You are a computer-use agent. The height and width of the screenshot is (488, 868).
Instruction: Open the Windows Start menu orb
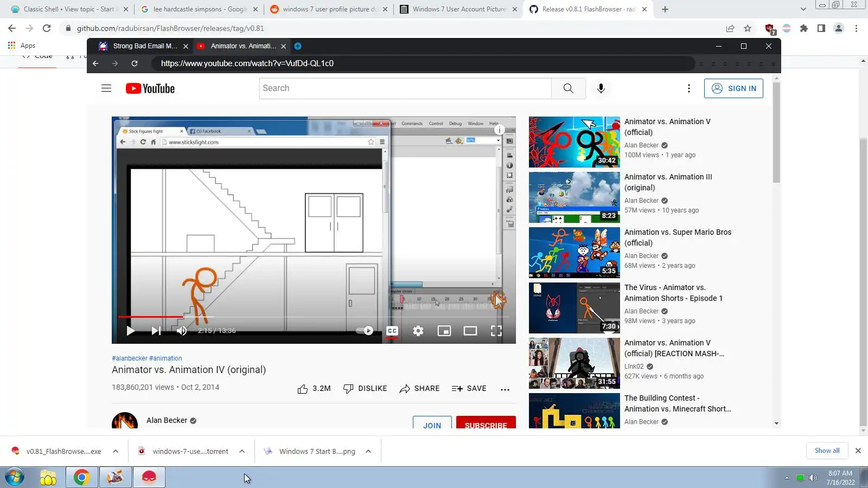pos(14,478)
